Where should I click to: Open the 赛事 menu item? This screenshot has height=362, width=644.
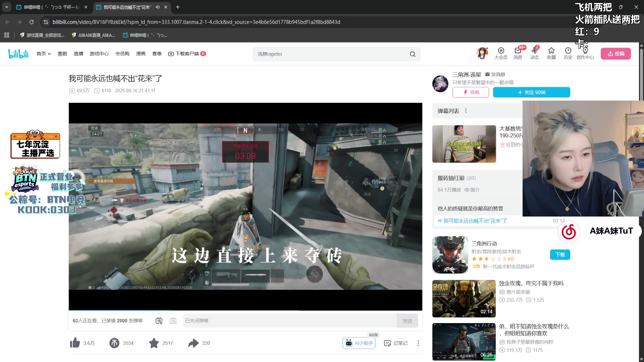tap(157, 54)
